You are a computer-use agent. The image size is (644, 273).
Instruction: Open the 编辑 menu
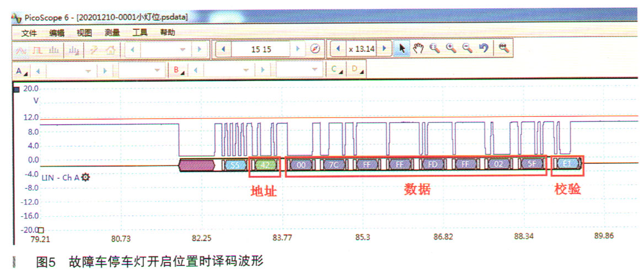click(57, 33)
